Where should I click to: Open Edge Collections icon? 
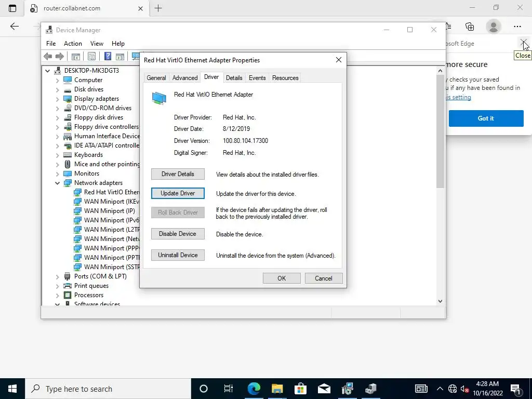tap(470, 26)
